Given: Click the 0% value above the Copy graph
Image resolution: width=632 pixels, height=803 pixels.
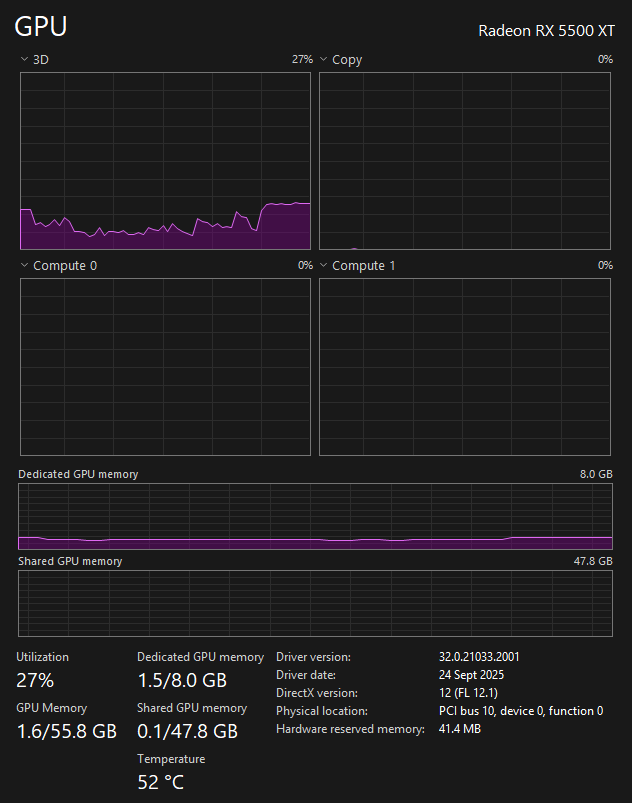Looking at the screenshot, I should [605, 59].
